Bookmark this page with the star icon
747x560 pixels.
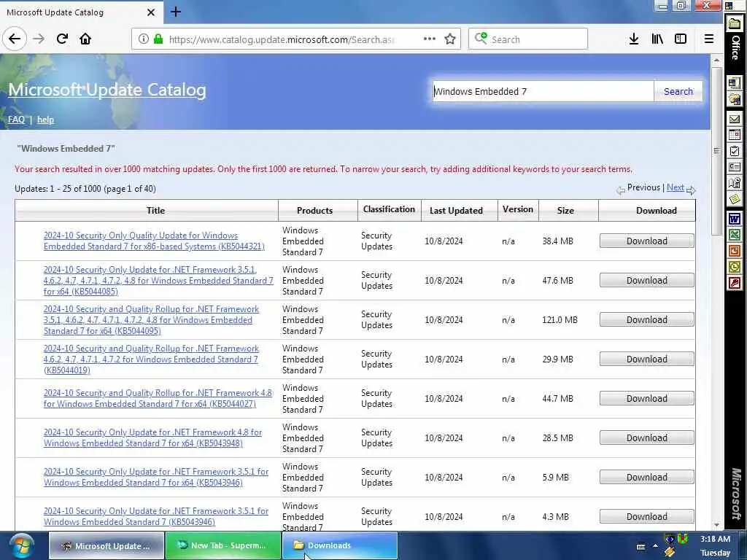[449, 39]
